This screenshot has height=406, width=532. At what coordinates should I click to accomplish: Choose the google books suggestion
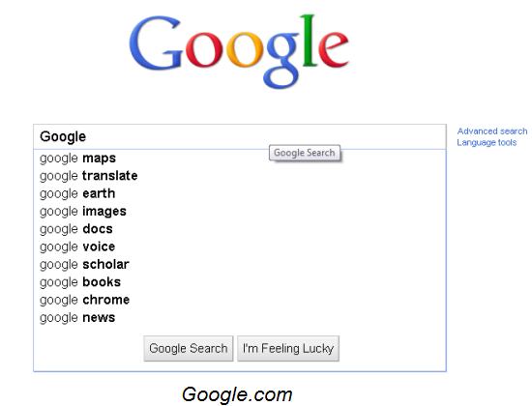coord(240,282)
